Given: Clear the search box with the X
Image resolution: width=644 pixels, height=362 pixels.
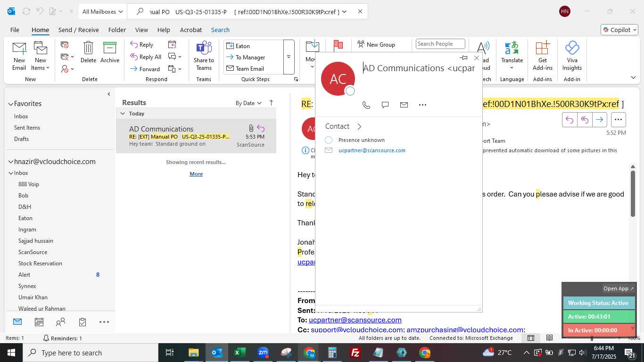Looking at the screenshot, I should click(360, 11).
